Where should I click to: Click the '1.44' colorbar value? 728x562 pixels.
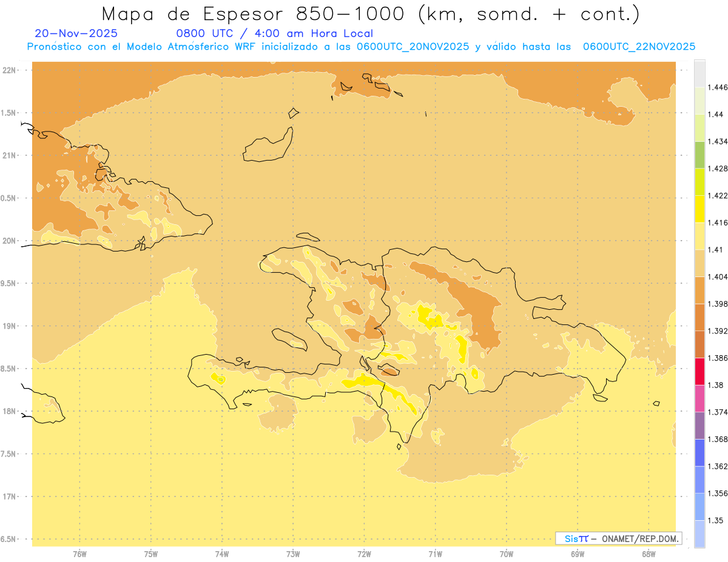coord(715,115)
